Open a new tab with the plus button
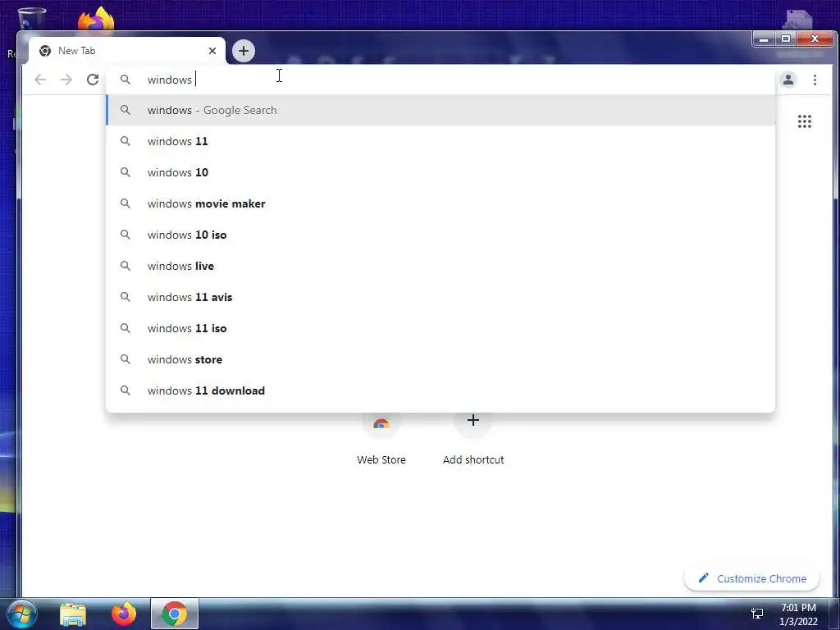840x630 pixels. (x=244, y=51)
